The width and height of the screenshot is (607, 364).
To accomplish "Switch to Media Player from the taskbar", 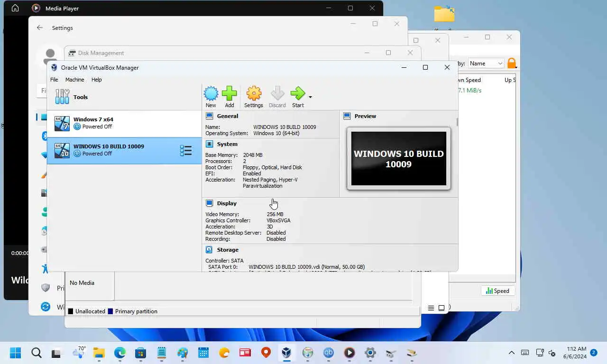I will click(x=349, y=353).
